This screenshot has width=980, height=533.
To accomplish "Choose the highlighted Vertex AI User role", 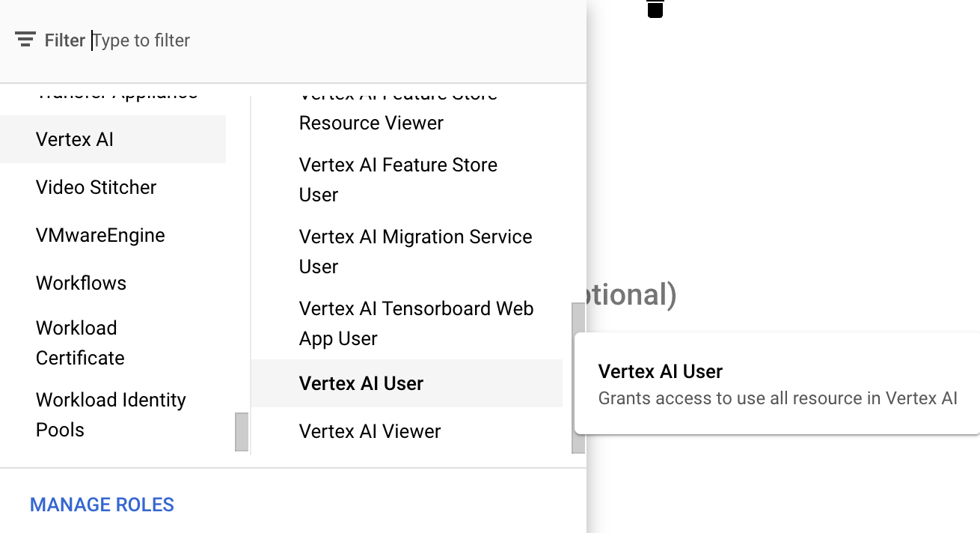I will pos(361,383).
